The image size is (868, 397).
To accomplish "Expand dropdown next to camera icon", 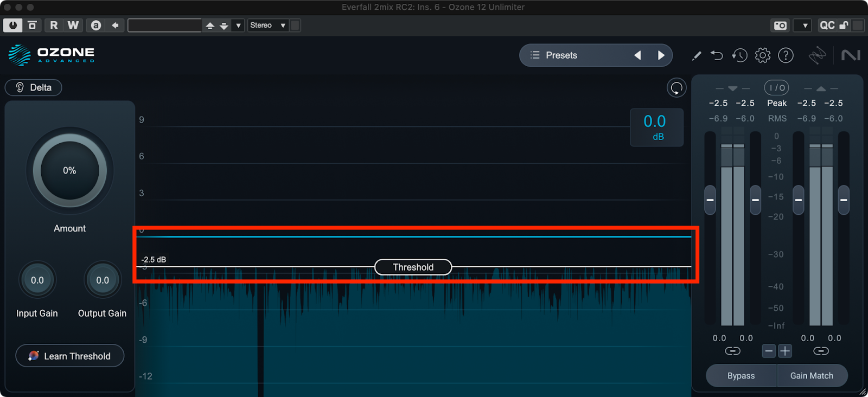I will coord(805,25).
